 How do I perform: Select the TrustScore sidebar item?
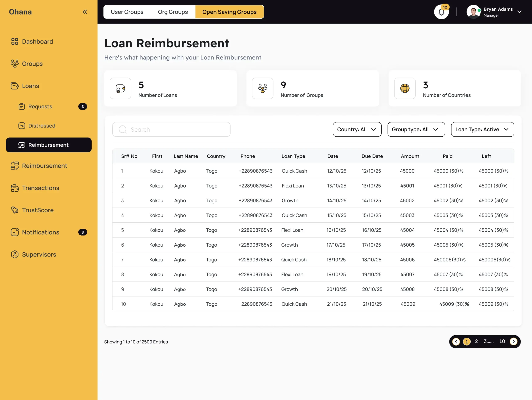tap(38, 210)
